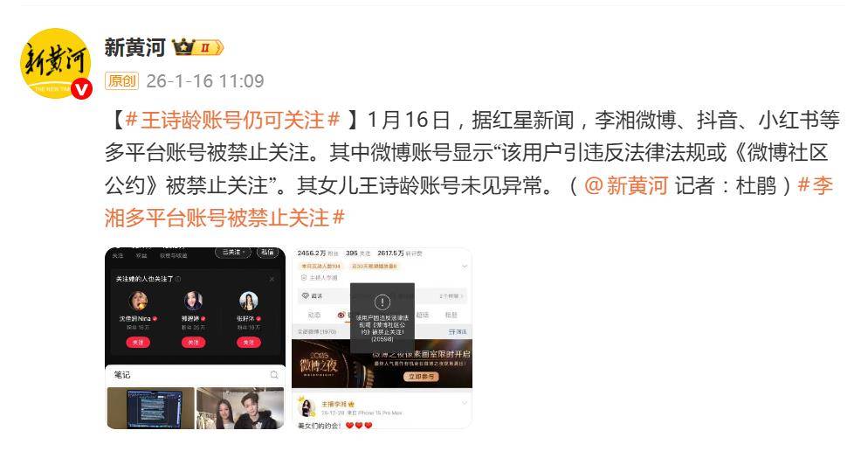This screenshot has height=465, width=868.
Task: Click the post timestamp 26-1-16 11:09
Action: point(205,81)
